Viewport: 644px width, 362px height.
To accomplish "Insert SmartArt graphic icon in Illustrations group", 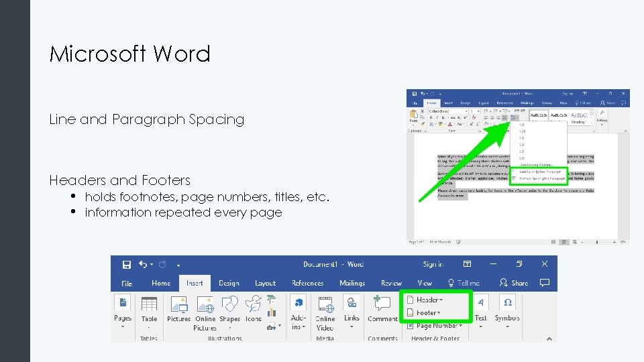I will 272,299.
